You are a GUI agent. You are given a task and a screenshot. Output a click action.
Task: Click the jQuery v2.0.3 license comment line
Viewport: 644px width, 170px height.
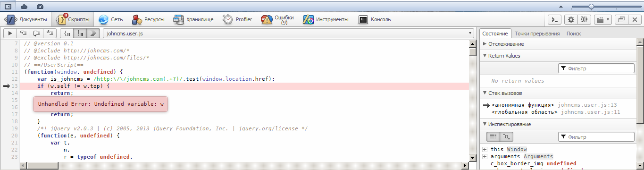click(172, 128)
